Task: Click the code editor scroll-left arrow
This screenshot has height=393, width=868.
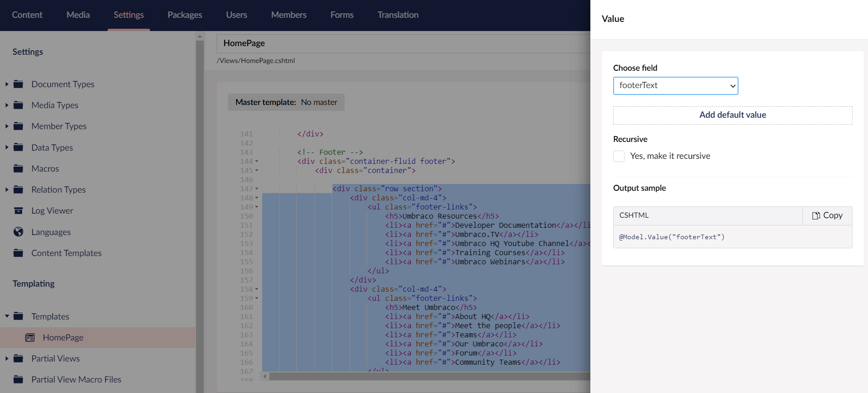Action: [265, 377]
